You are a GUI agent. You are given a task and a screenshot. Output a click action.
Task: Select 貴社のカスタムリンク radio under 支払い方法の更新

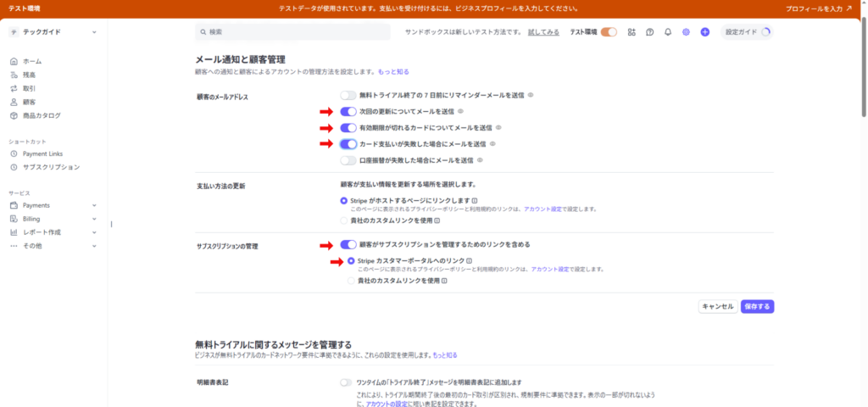344,220
